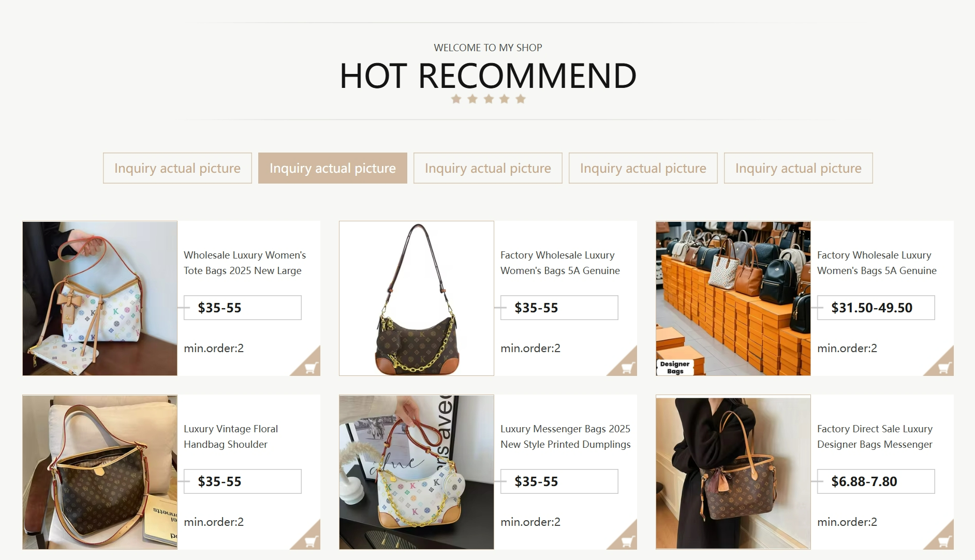Open Factory Direct Sale Luxury Designer Bags link
This screenshot has width=975, height=560.
click(875, 436)
